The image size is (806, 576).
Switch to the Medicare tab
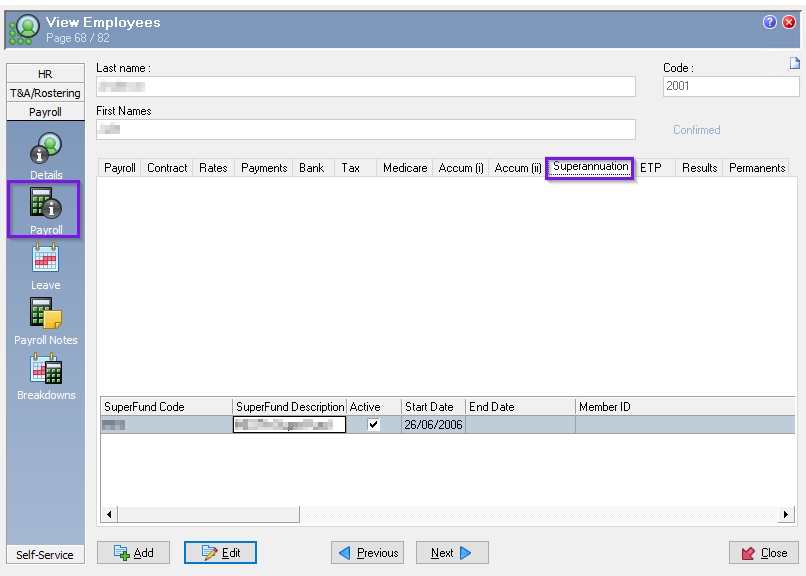click(405, 168)
